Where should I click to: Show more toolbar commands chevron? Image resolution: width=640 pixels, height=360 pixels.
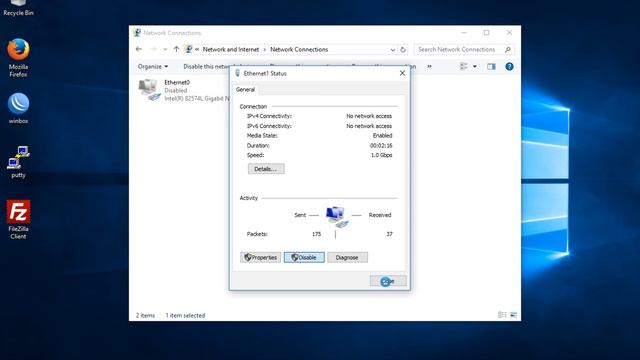429,67
